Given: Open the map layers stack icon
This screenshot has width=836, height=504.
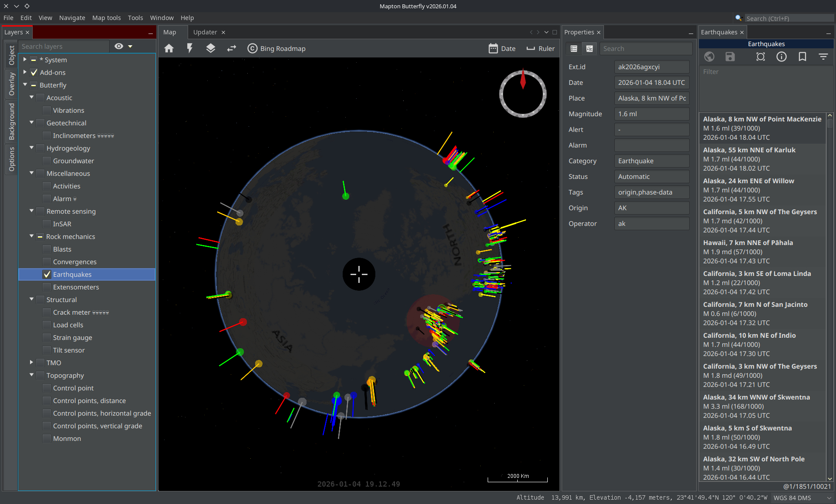Looking at the screenshot, I should tap(211, 48).
